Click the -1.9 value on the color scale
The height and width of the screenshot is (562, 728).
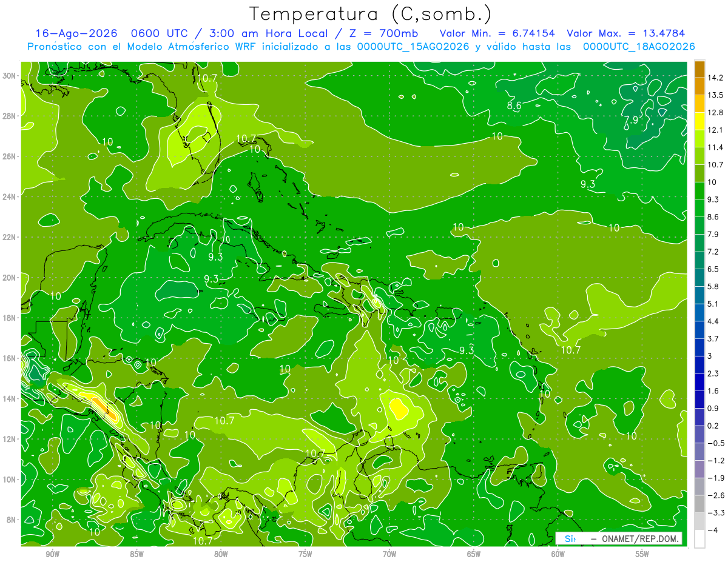[715, 478]
